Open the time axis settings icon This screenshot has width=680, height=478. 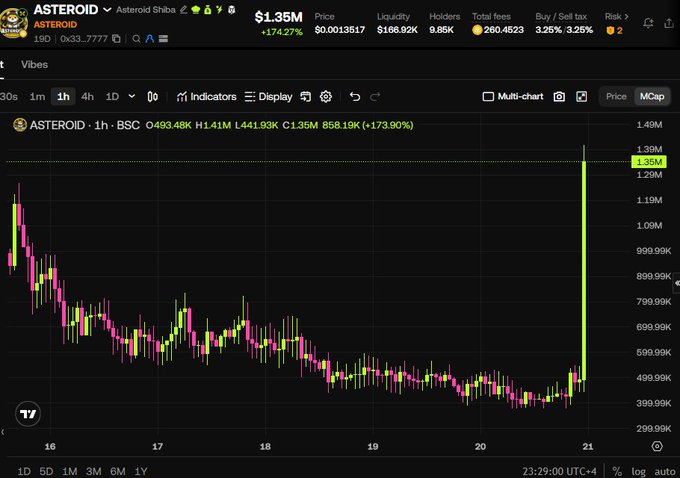point(657,446)
